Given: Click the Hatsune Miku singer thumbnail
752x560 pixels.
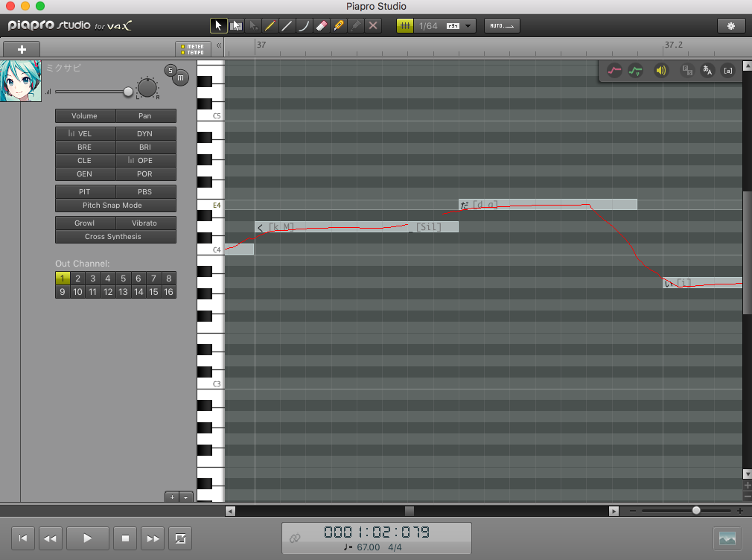Looking at the screenshot, I should [x=21, y=81].
